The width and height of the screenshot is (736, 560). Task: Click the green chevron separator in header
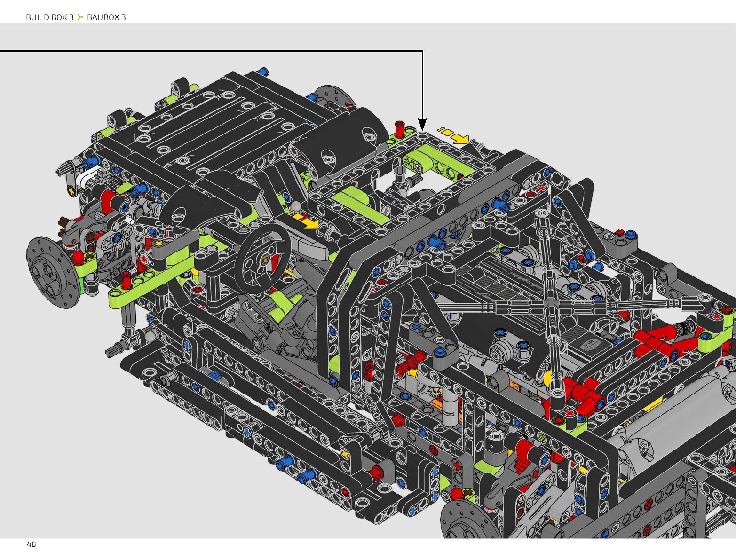click(x=80, y=17)
